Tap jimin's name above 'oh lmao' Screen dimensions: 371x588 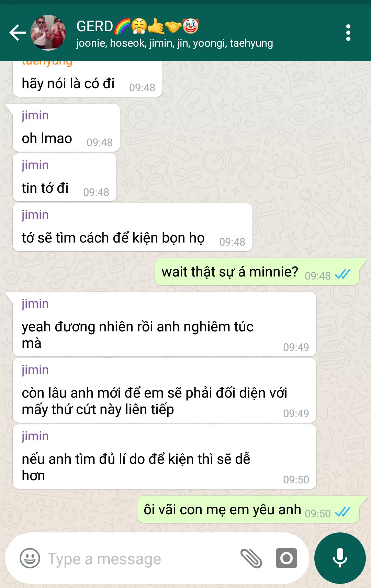coord(35,115)
